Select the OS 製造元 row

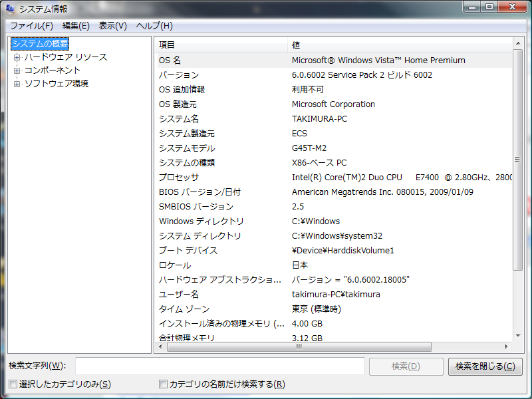(x=334, y=104)
